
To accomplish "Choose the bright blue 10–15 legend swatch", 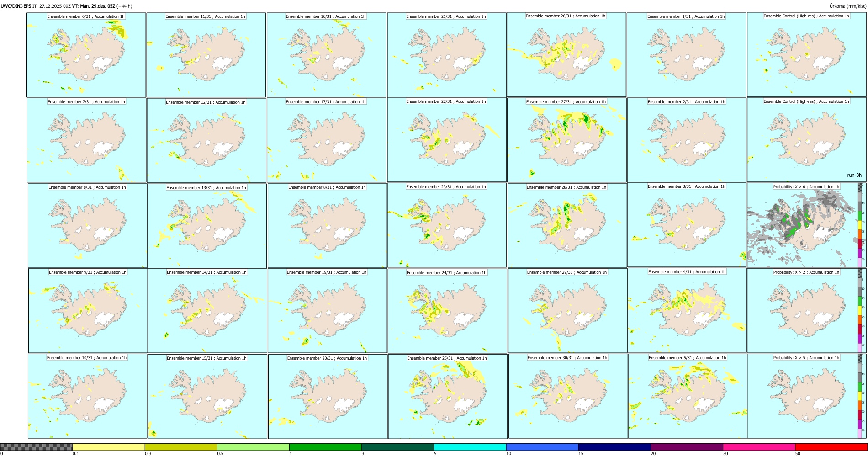I will point(542,447).
